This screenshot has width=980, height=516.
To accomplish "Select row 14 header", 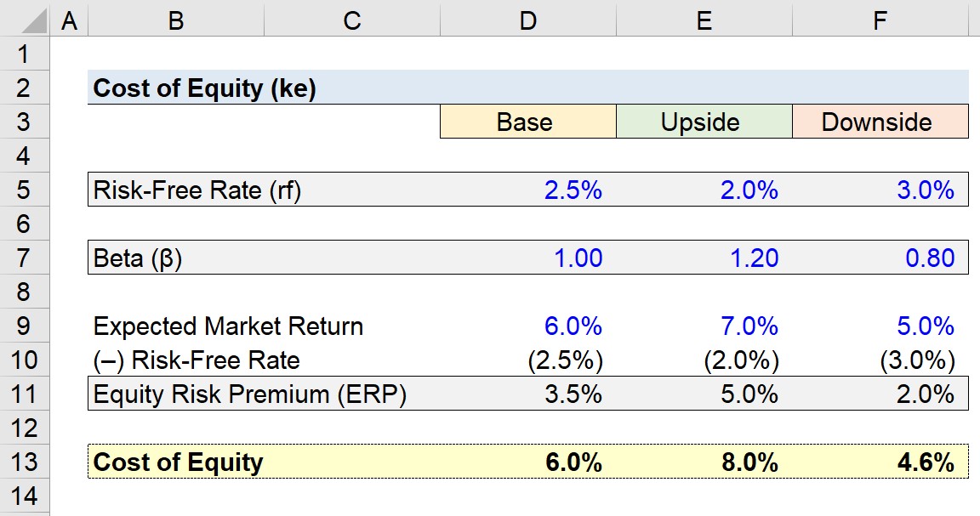I will click(25, 496).
